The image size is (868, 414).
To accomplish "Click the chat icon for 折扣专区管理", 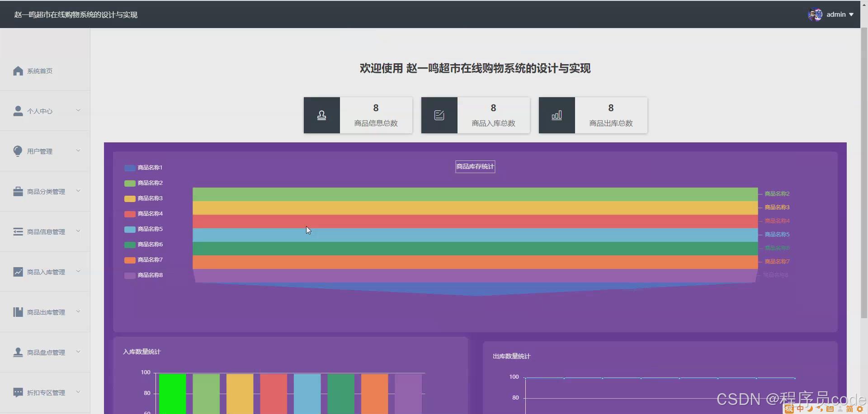I will pyautogui.click(x=18, y=392).
